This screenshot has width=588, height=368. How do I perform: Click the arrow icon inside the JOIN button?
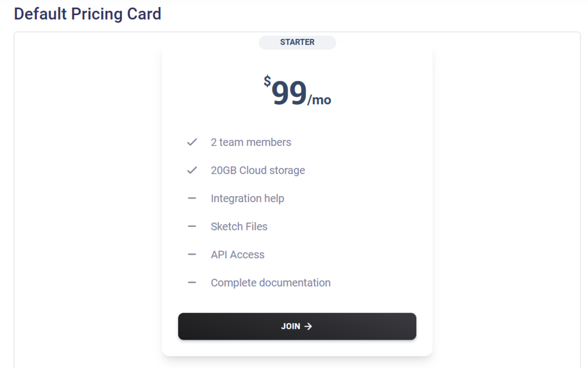(308, 326)
